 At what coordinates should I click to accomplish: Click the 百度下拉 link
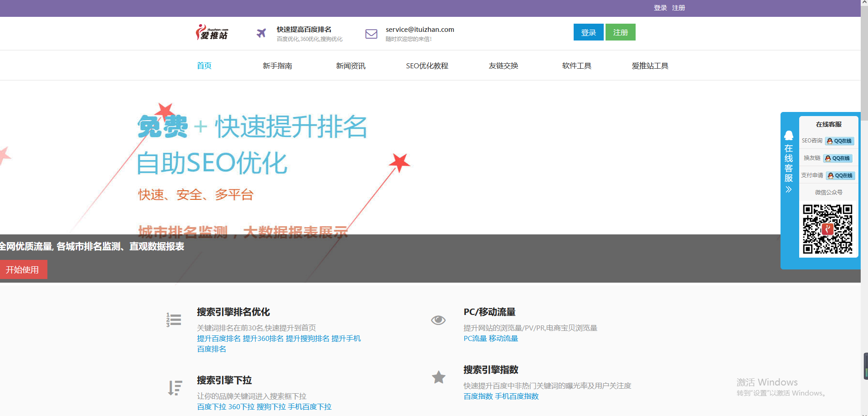coord(211,406)
